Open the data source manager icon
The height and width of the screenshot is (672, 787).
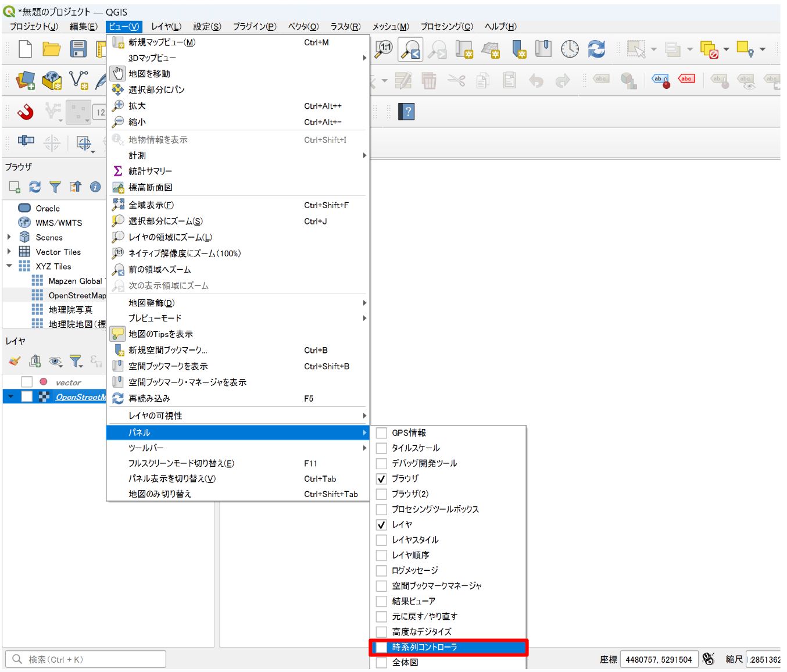pyautogui.click(x=26, y=80)
